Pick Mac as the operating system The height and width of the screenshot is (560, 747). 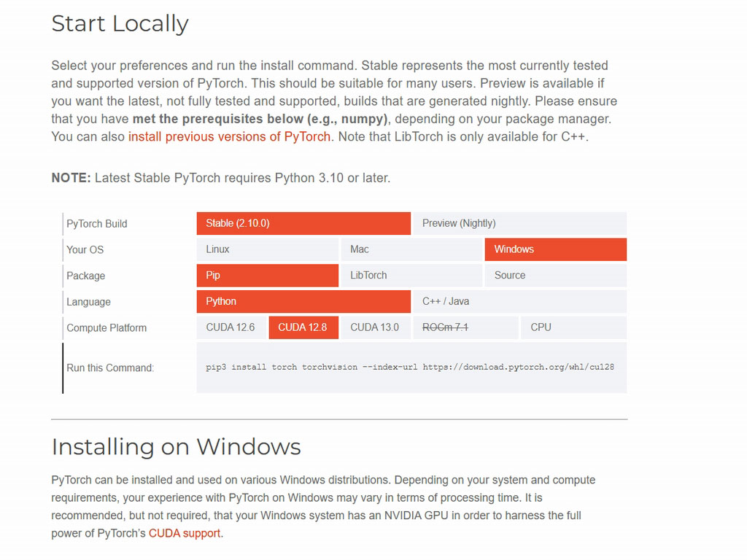[x=411, y=249]
